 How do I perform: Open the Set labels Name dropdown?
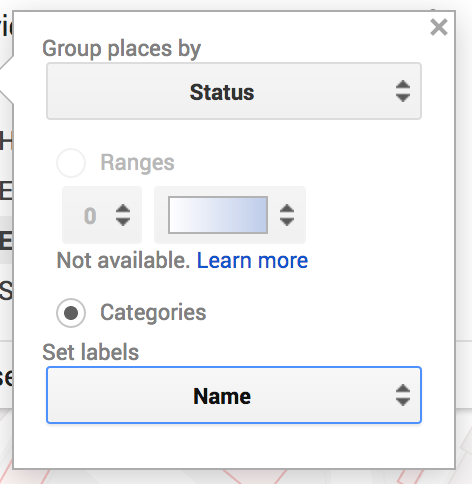click(234, 395)
